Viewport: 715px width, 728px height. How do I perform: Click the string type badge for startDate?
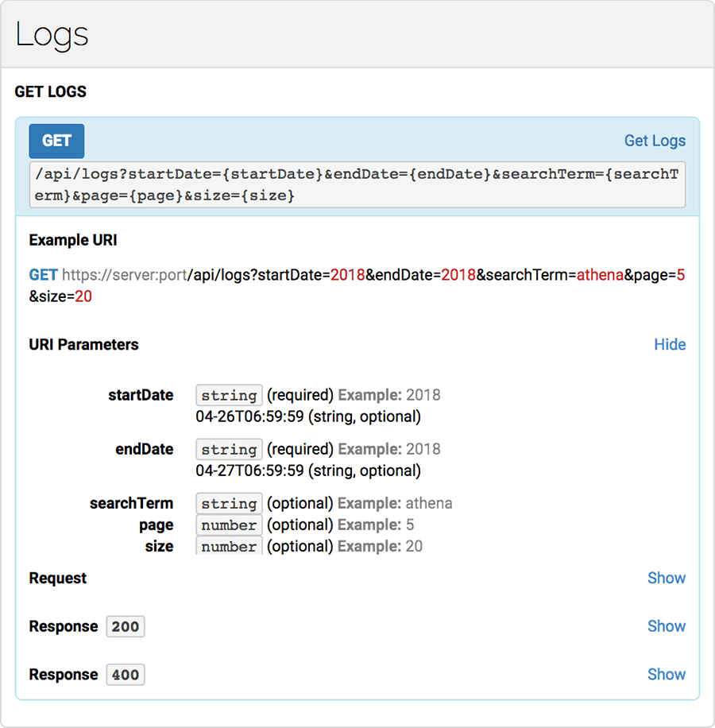229,395
